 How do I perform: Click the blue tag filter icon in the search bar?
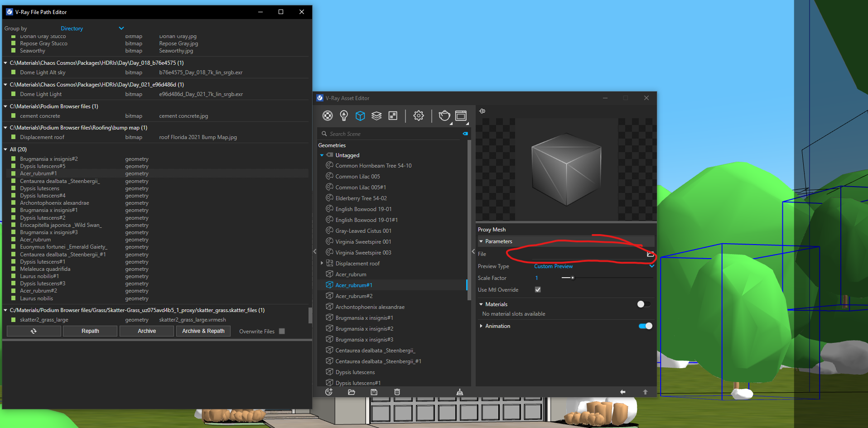(465, 134)
